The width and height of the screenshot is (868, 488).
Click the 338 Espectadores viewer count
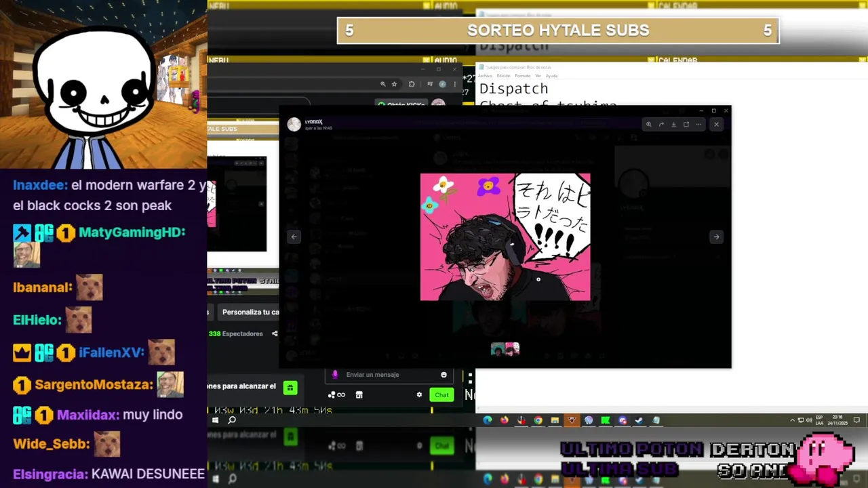[x=235, y=333]
